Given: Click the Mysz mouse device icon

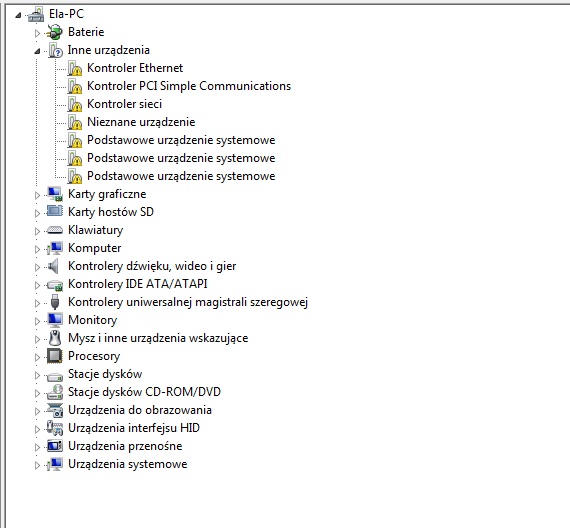Looking at the screenshot, I should (x=55, y=338).
